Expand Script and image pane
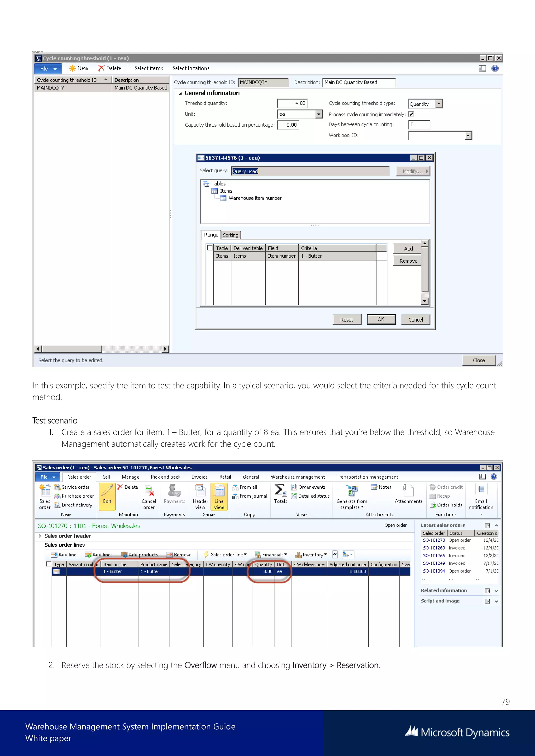 click(496, 601)
